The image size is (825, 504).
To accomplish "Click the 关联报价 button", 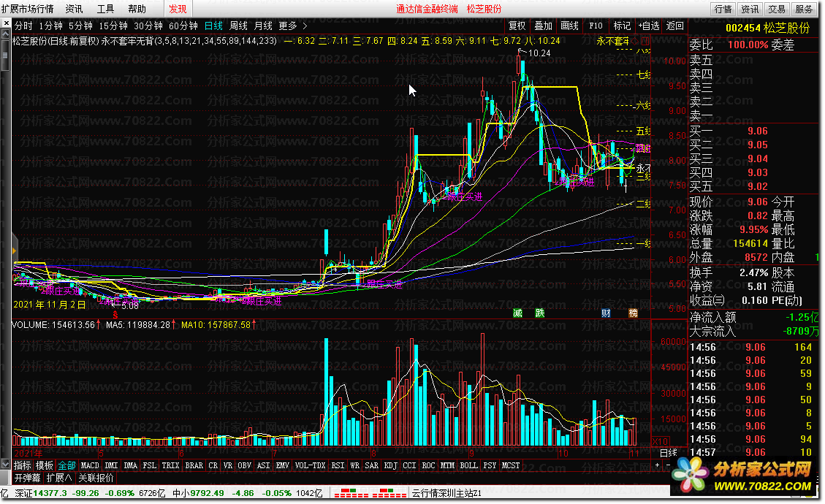I will pos(96,478).
